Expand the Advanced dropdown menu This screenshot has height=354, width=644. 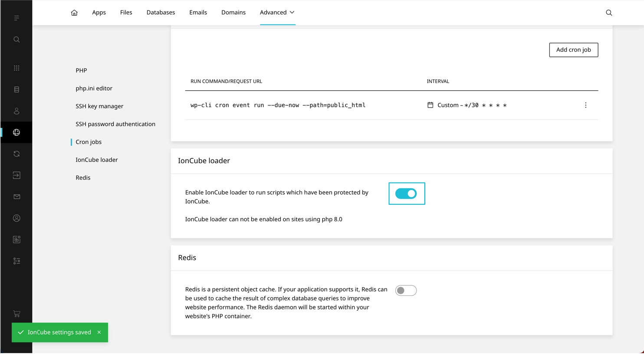[x=277, y=13]
